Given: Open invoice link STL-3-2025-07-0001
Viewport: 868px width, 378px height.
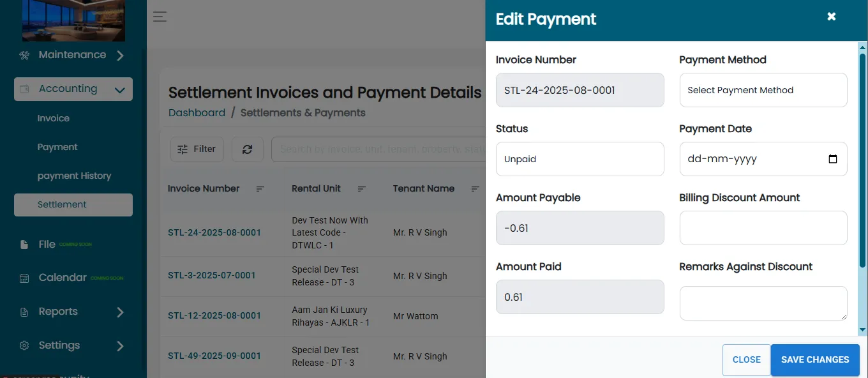Looking at the screenshot, I should [x=212, y=275].
